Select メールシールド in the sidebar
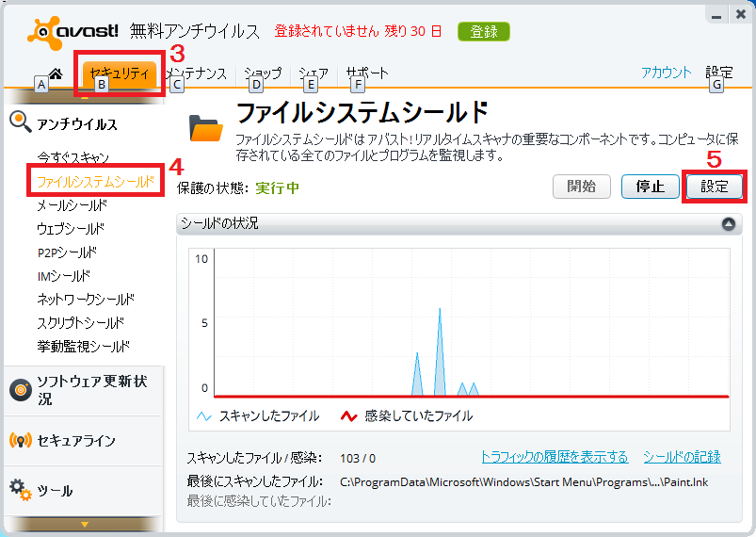756x537 pixels. [x=72, y=204]
